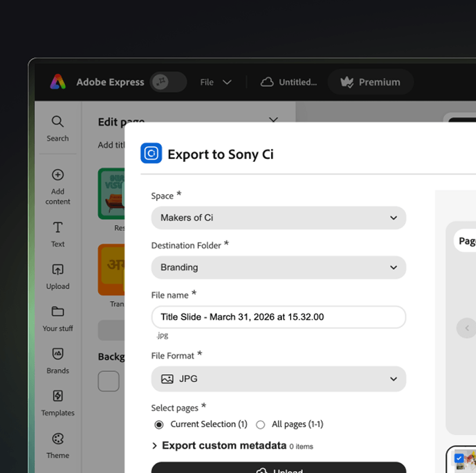This screenshot has height=473, width=476.
Task: Open Templates panel in sidebar
Action: [x=57, y=403]
